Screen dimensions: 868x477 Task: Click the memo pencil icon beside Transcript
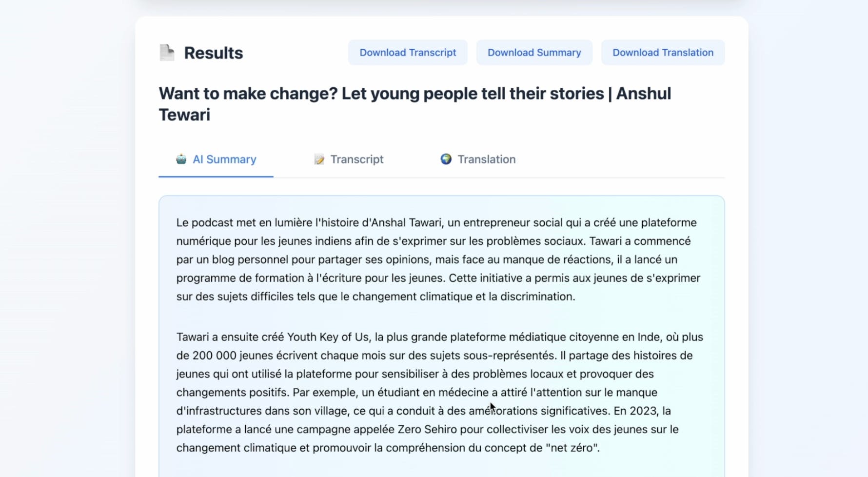pos(319,159)
